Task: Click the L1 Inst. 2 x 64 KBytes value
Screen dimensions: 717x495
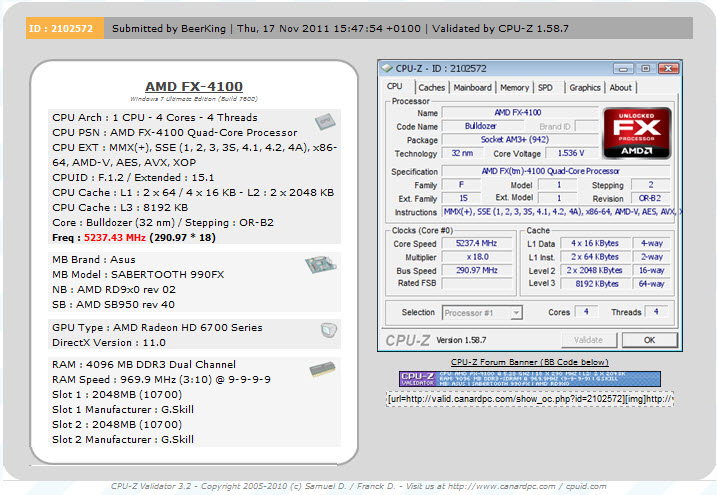Action: (595, 257)
